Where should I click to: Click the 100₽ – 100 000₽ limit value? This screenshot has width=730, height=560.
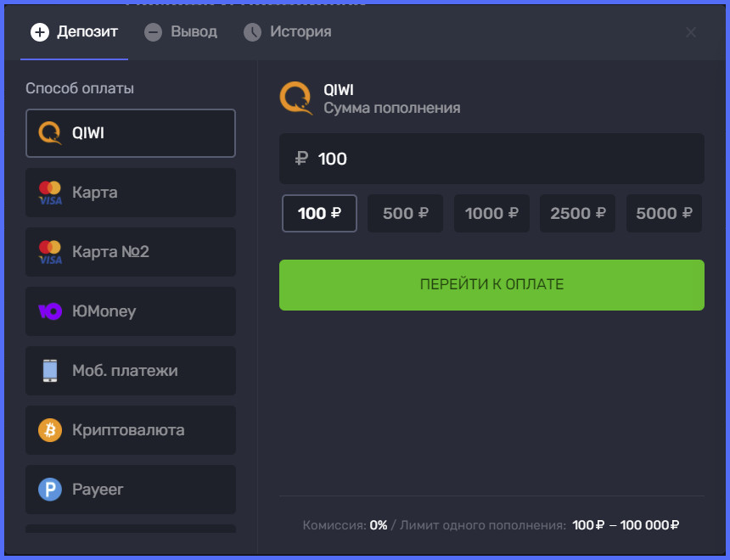626,525
